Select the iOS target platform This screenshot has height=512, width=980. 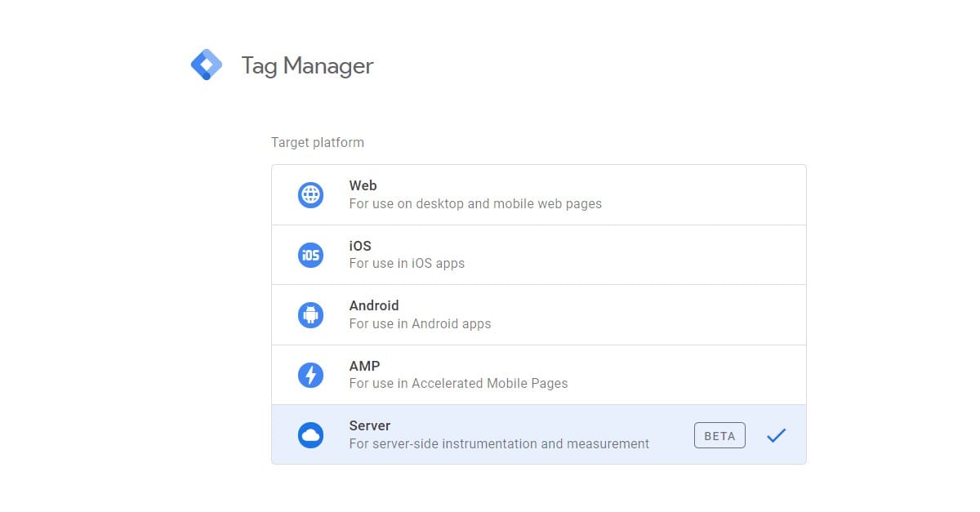pos(539,255)
